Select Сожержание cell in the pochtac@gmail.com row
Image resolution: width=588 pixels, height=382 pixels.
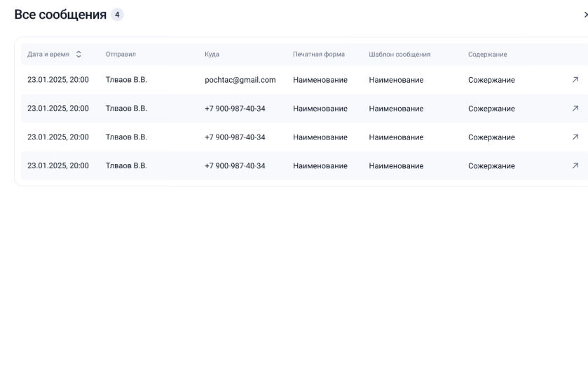491,80
